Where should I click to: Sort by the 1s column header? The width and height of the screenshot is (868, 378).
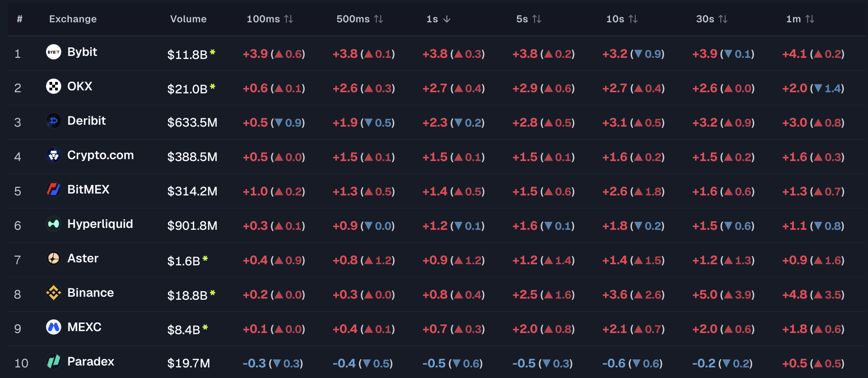point(439,19)
